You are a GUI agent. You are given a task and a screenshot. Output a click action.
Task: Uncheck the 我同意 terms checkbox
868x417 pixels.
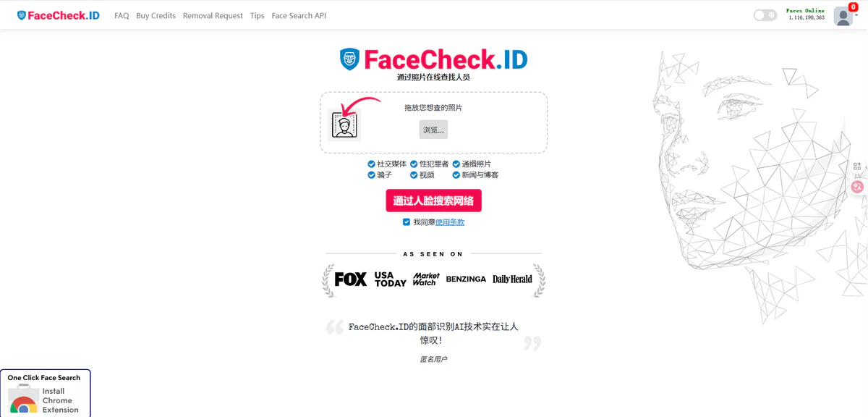point(407,222)
